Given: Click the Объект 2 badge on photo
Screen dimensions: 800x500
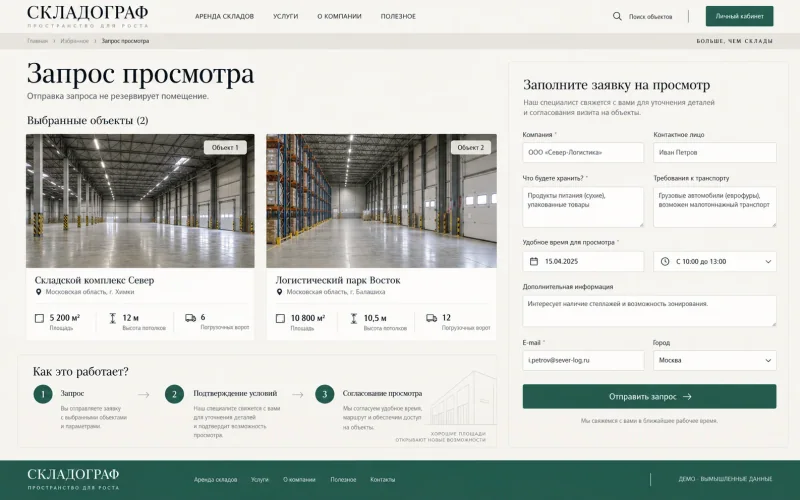Looking at the screenshot, I should click(470, 147).
